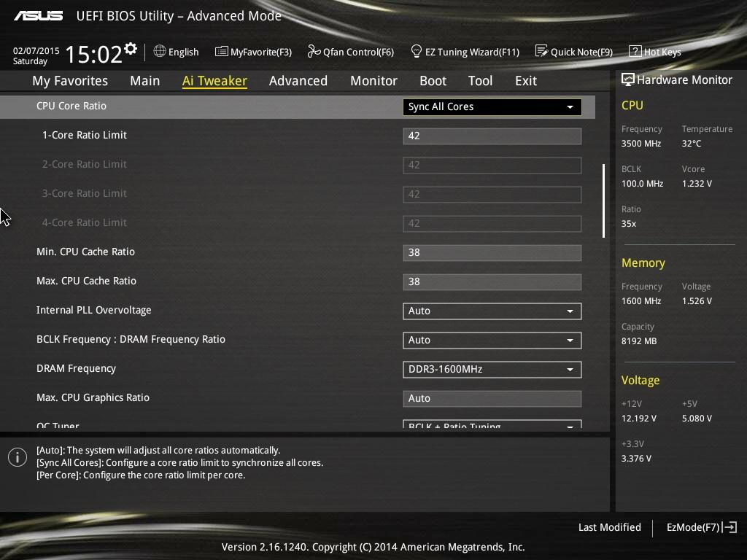The width and height of the screenshot is (747, 560).
Task: Go to the Exit tab
Action: [x=526, y=81]
